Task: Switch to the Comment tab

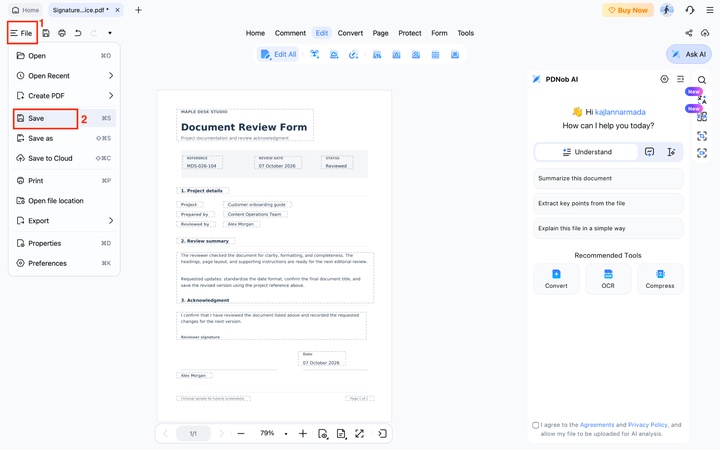Action: (290, 33)
